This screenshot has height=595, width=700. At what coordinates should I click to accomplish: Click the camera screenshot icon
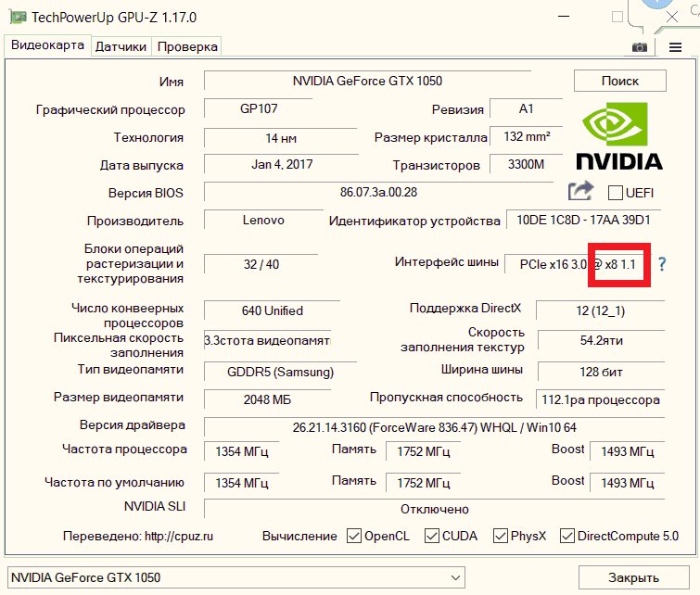pos(639,46)
